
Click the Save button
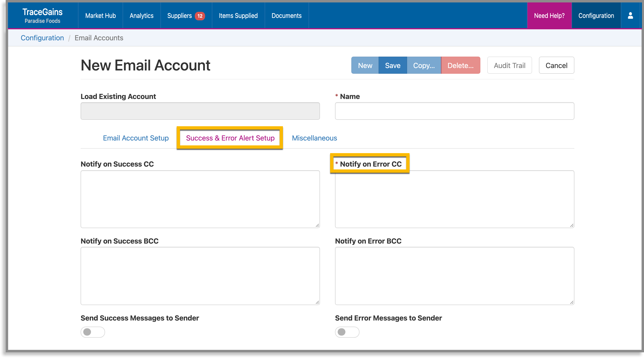(392, 65)
